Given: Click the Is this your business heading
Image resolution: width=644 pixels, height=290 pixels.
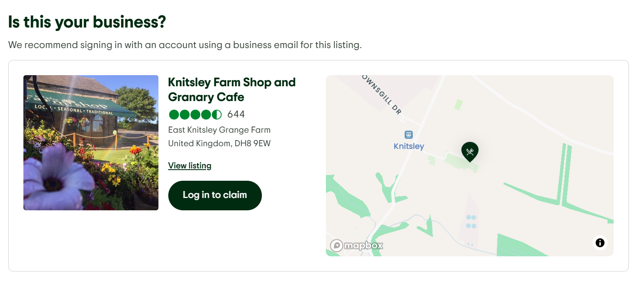Looking at the screenshot, I should click(x=87, y=22).
